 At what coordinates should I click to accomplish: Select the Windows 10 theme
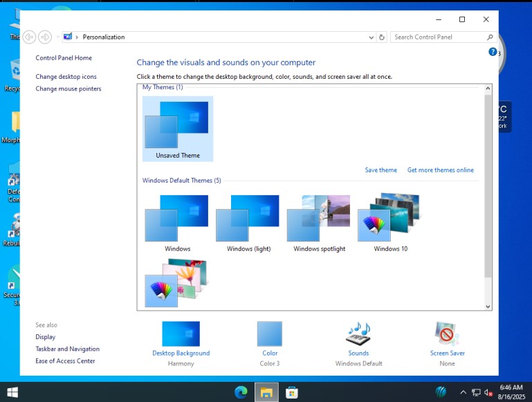390,223
